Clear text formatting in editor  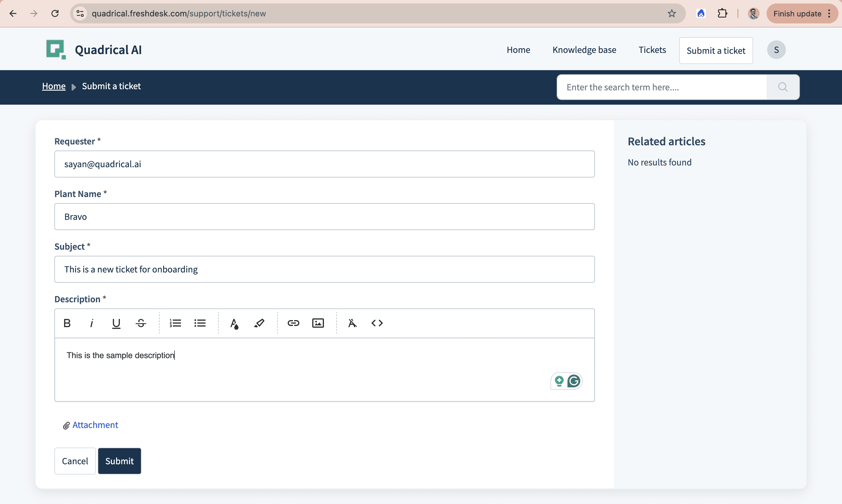tap(352, 323)
